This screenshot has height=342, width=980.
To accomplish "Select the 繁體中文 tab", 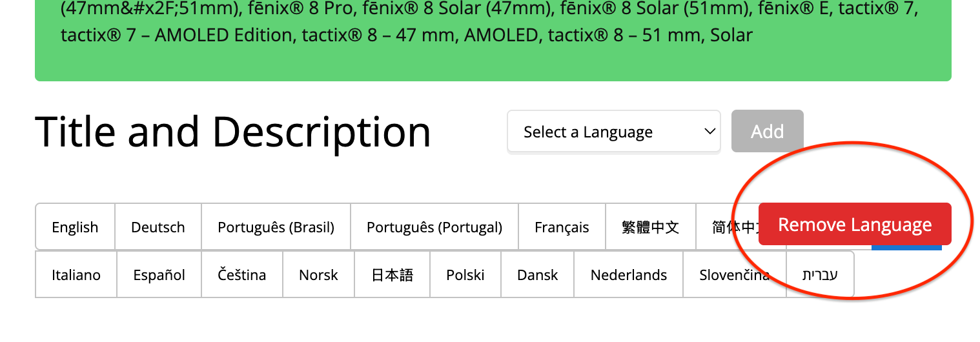I will tap(650, 227).
